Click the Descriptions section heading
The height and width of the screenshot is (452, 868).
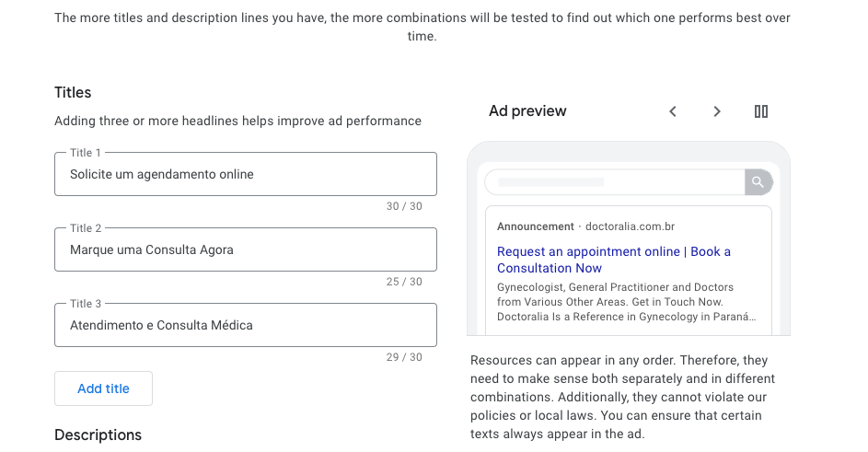[x=98, y=435]
